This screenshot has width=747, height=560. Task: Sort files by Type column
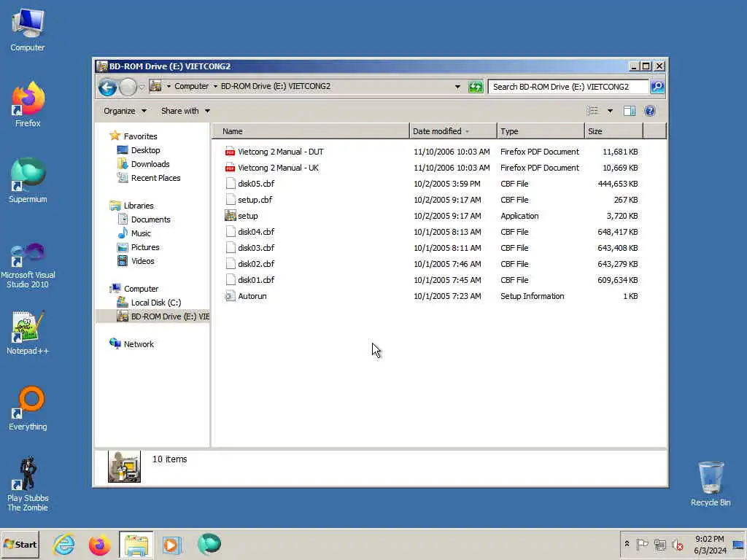tap(541, 131)
